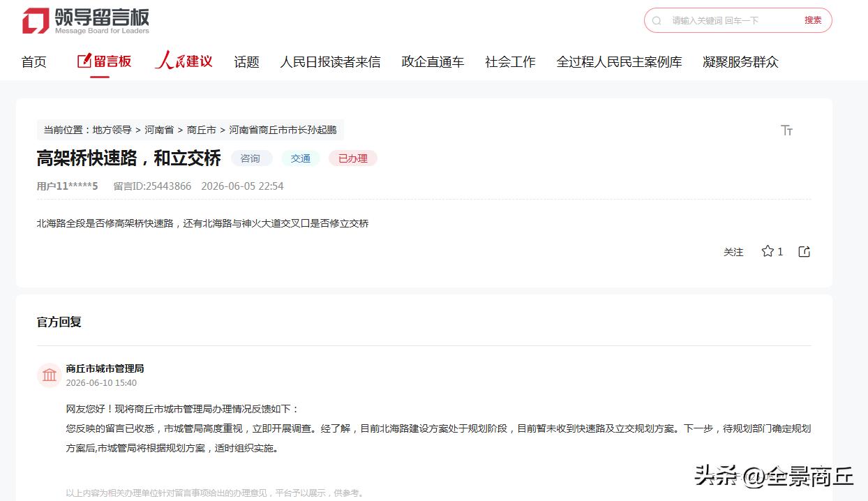The image size is (868, 501).
Task: Click the 搜索 search button
Action: [813, 20]
